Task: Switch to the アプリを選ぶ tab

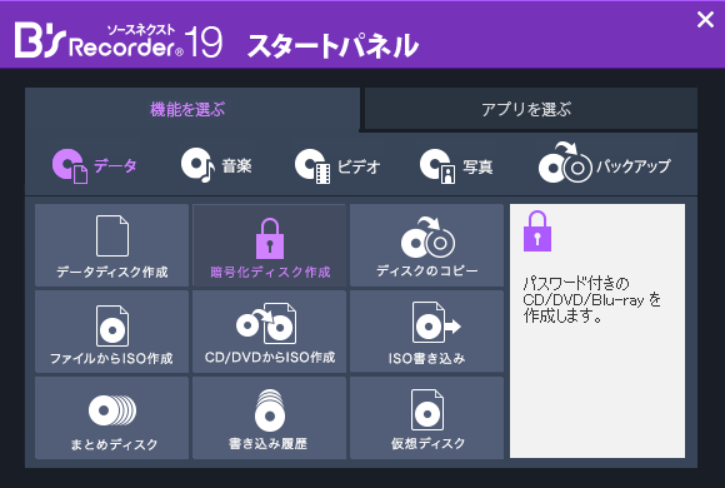Action: coord(530,109)
